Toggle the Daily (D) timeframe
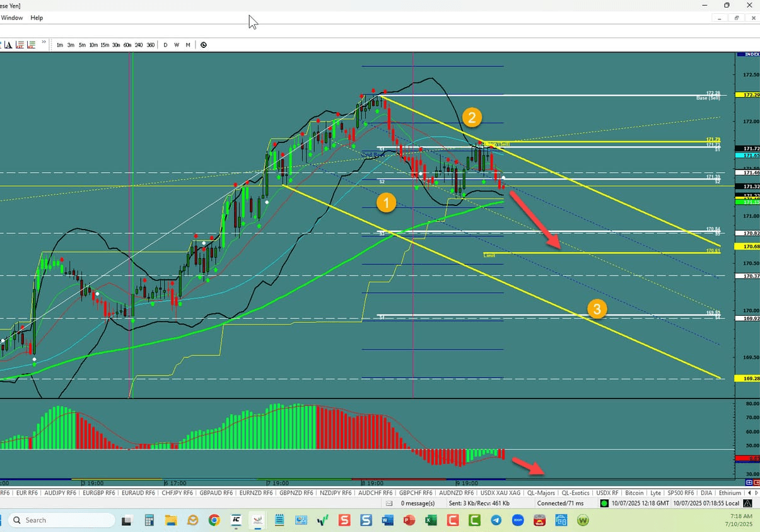 click(165, 45)
